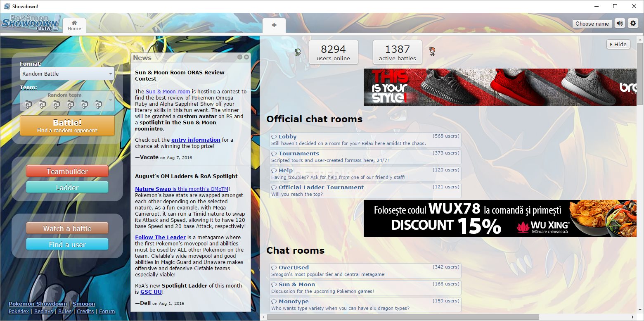The width and height of the screenshot is (644, 321).
Task: Open the Follow The Leader link
Action: point(160,237)
